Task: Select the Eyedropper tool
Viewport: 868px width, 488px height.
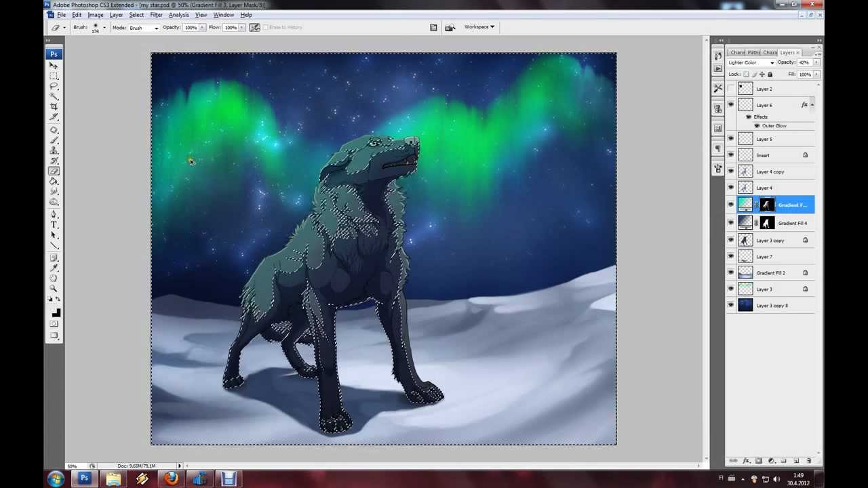Action: [x=54, y=267]
